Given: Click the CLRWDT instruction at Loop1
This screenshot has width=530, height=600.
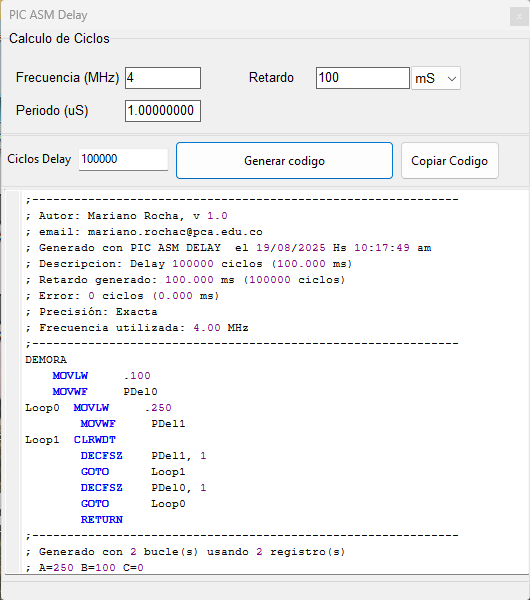Looking at the screenshot, I should [x=95, y=440].
